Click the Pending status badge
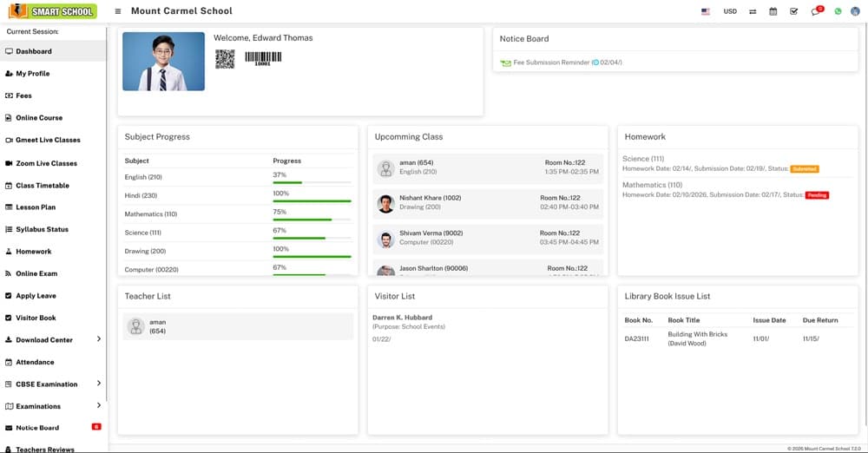The width and height of the screenshot is (868, 453). [x=817, y=195]
